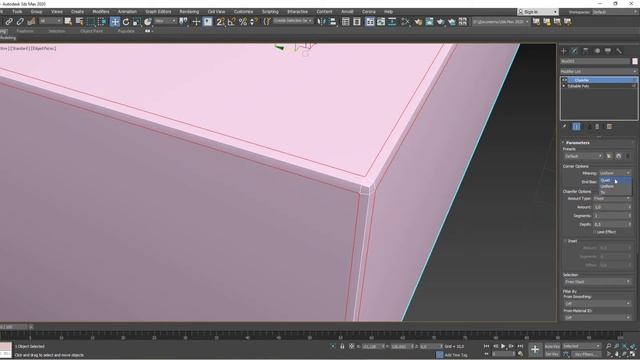
Task: Switch to the Modify command panel tab
Action: (575, 51)
